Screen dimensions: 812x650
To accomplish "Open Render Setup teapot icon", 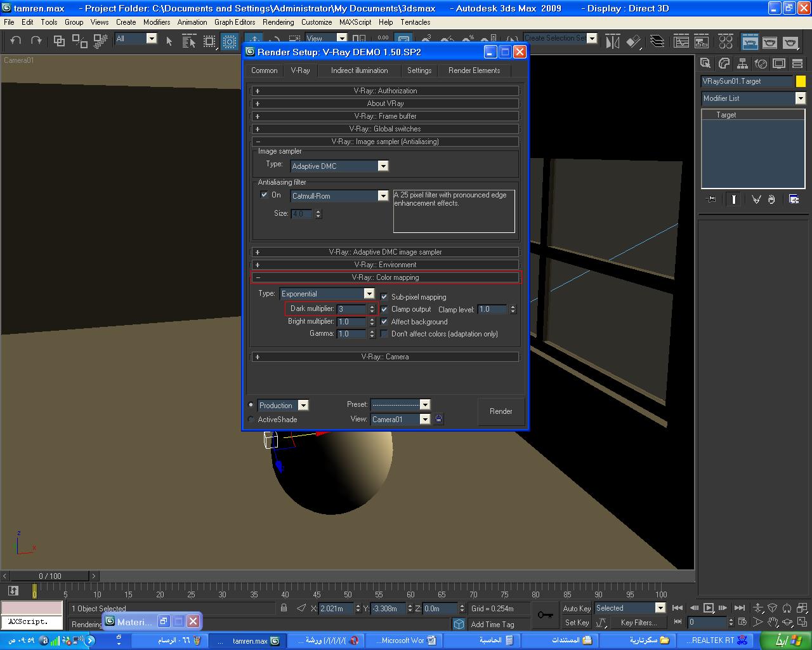I will pyautogui.click(x=750, y=42).
